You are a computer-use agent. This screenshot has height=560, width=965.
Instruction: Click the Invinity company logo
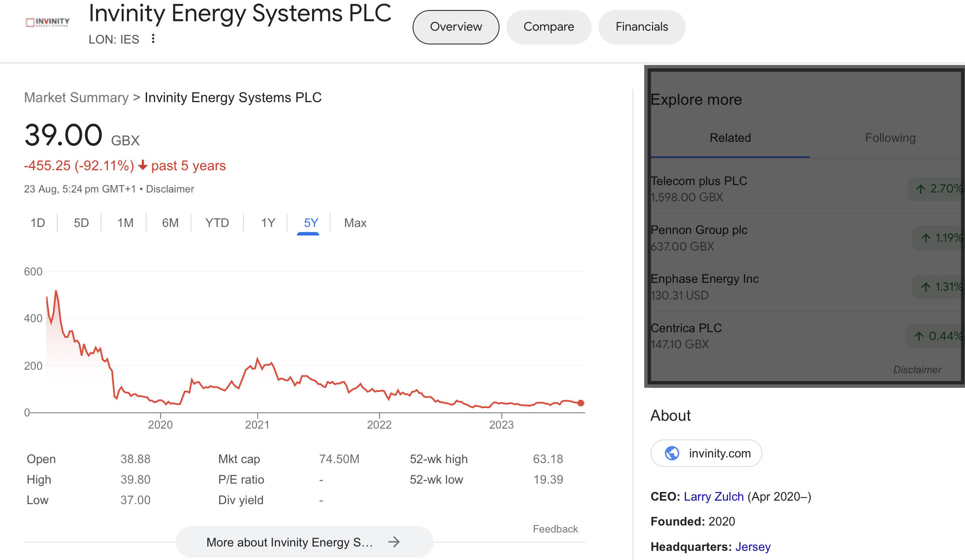coord(48,22)
